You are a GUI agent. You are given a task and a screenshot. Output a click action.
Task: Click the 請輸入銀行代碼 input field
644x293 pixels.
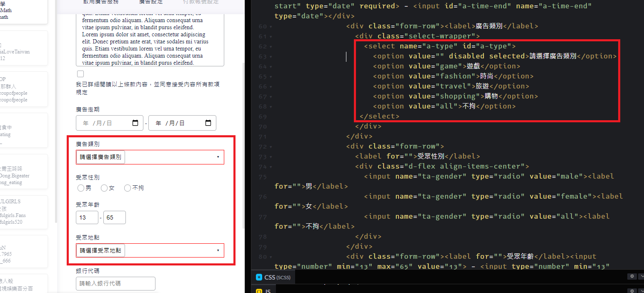point(115,283)
